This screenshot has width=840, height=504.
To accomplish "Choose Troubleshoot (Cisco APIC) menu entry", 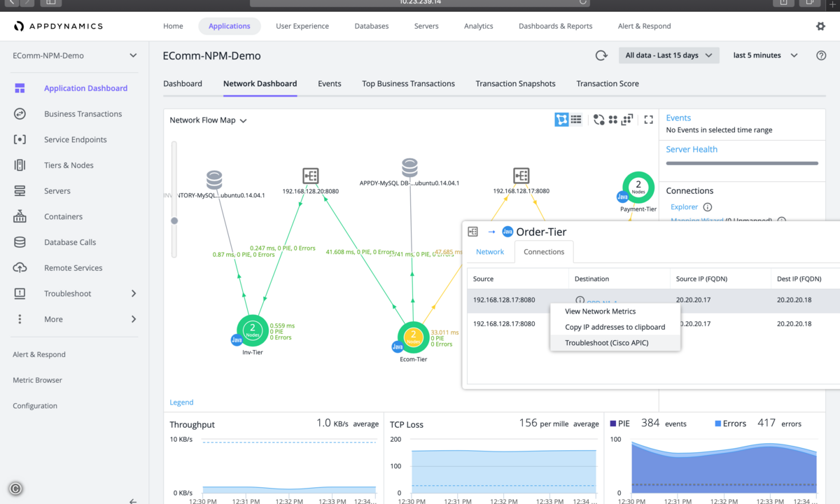I will click(x=615, y=343).
